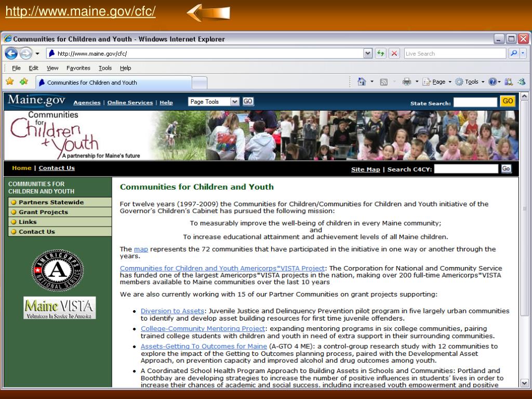Open the Edit menu

point(33,68)
